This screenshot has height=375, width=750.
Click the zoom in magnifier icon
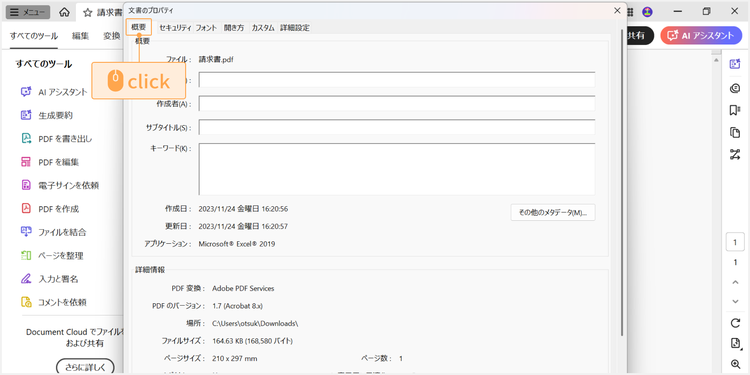tap(735, 364)
